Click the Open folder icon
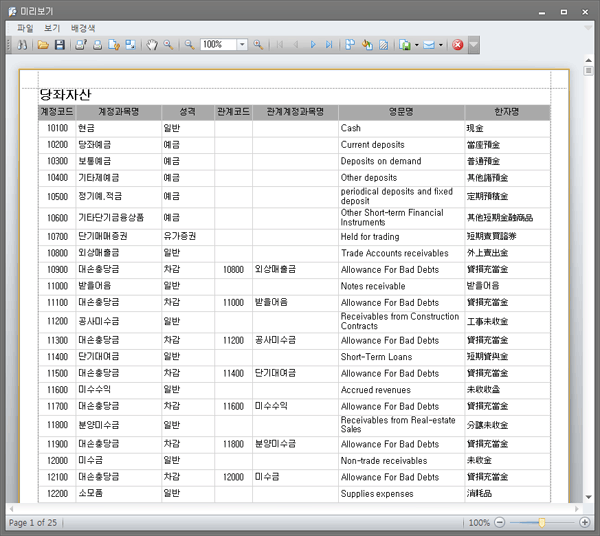Screen dimensions: 600x536 click(43, 45)
